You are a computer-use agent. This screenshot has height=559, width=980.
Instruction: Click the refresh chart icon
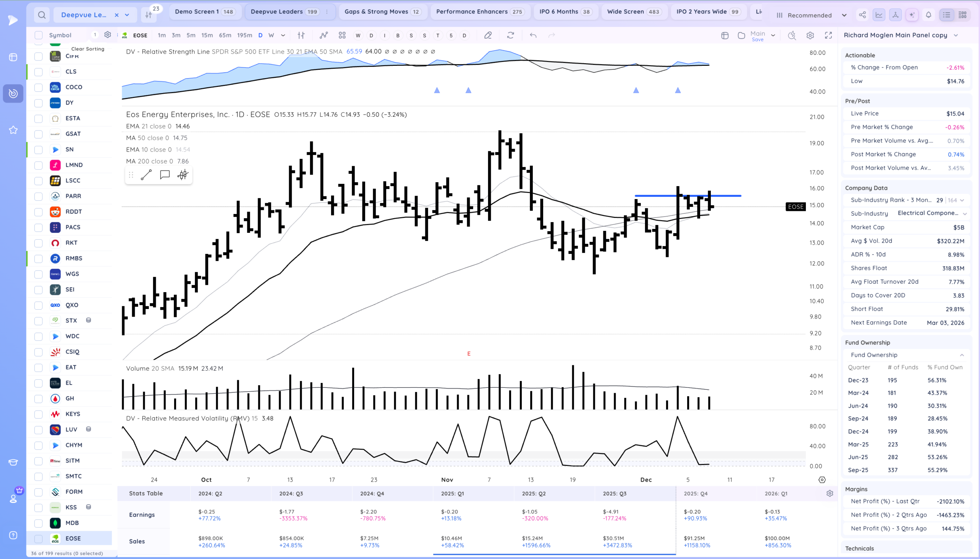pos(510,35)
